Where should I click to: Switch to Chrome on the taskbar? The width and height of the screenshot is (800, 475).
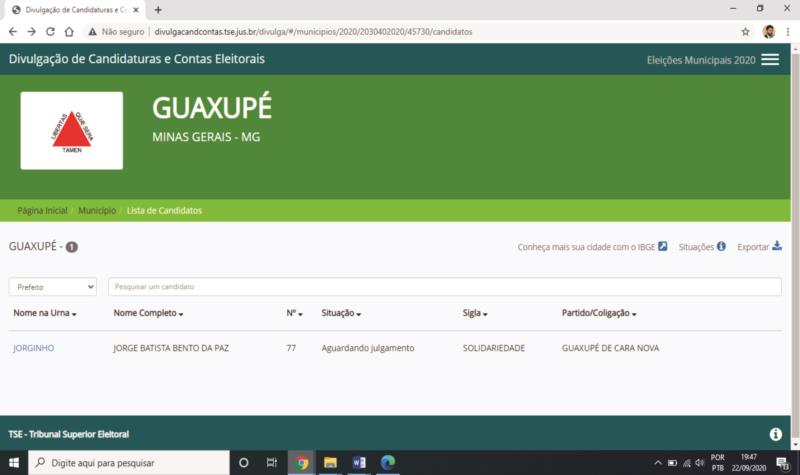coord(302,463)
